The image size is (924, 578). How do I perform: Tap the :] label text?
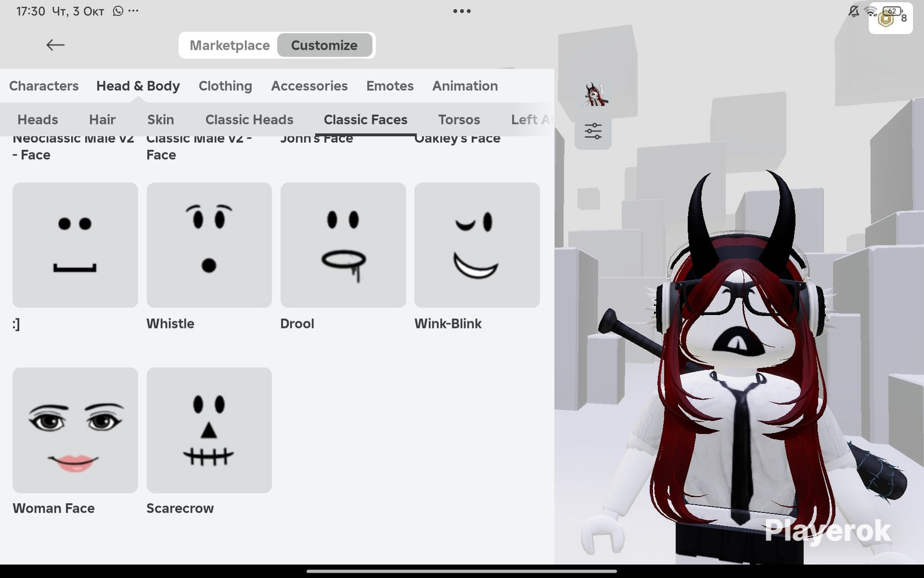coord(16,324)
